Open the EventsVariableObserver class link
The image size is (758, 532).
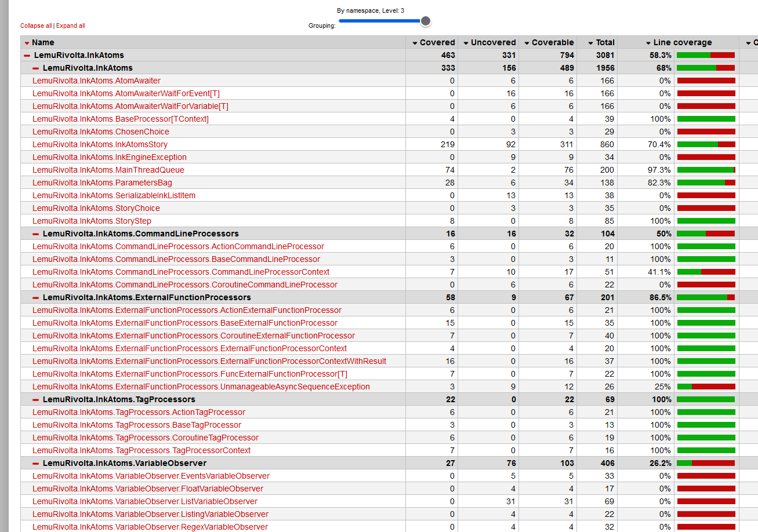tap(151, 476)
